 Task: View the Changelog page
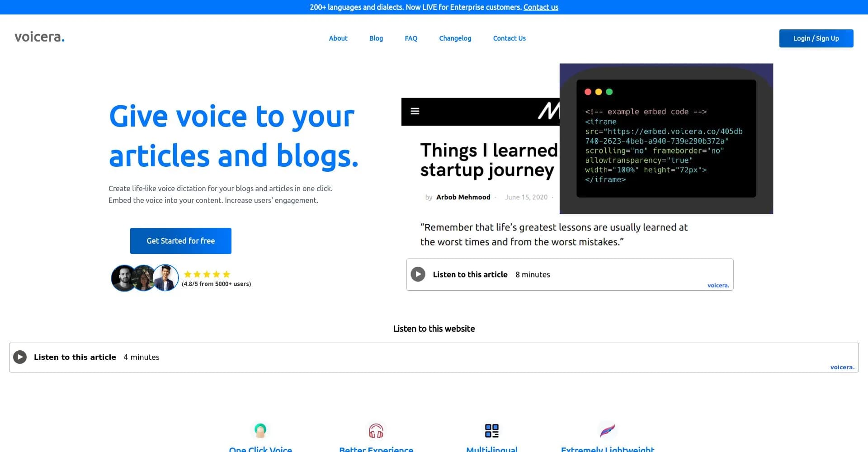coord(455,38)
